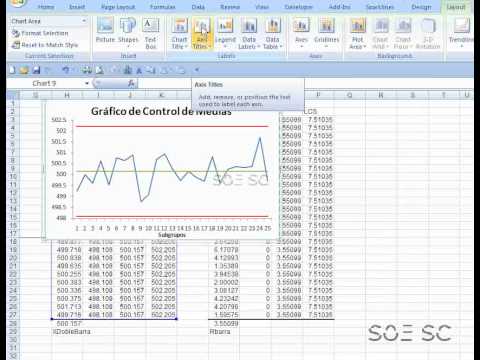
Task: Click the Chart Wall button
Action: pyautogui.click(x=380, y=34)
